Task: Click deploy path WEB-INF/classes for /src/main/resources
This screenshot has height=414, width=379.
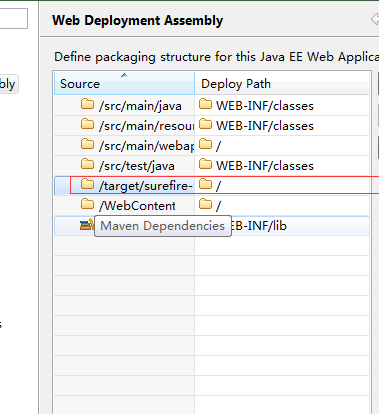Action: (265, 126)
